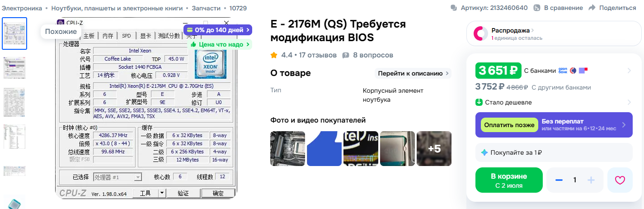
Task: Open the +5 more buyer photos thumbnail
Action: tap(434, 148)
